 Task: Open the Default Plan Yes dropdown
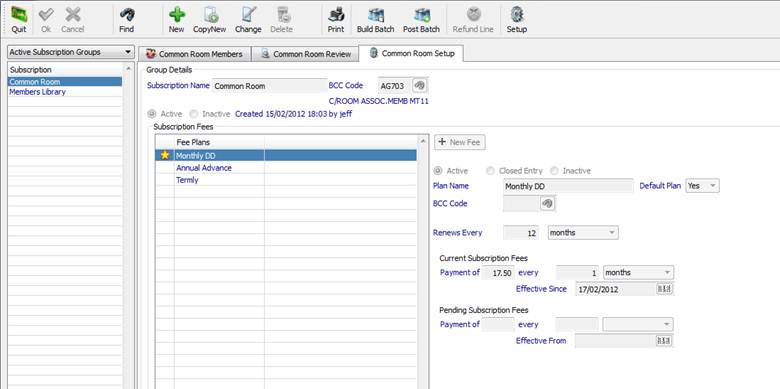pos(702,186)
